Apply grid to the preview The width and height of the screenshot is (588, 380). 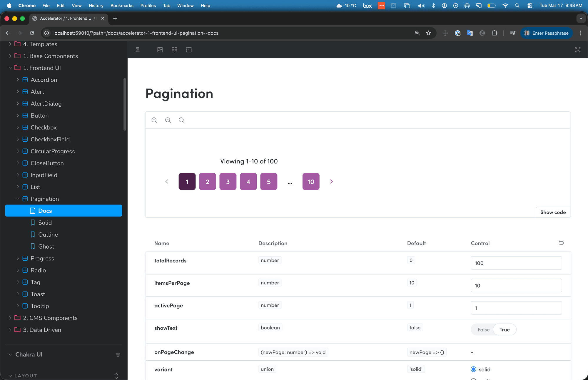(x=174, y=50)
